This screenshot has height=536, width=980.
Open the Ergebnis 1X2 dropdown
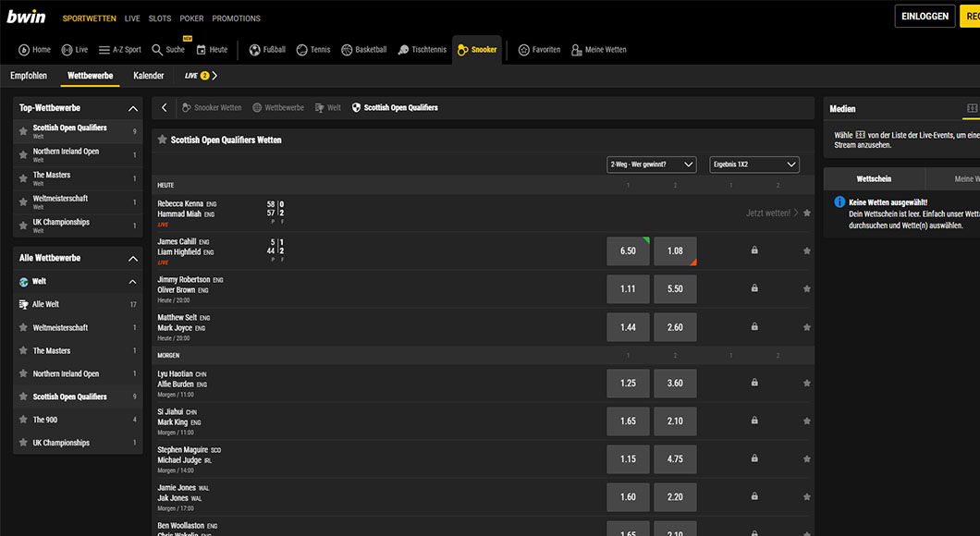click(754, 164)
